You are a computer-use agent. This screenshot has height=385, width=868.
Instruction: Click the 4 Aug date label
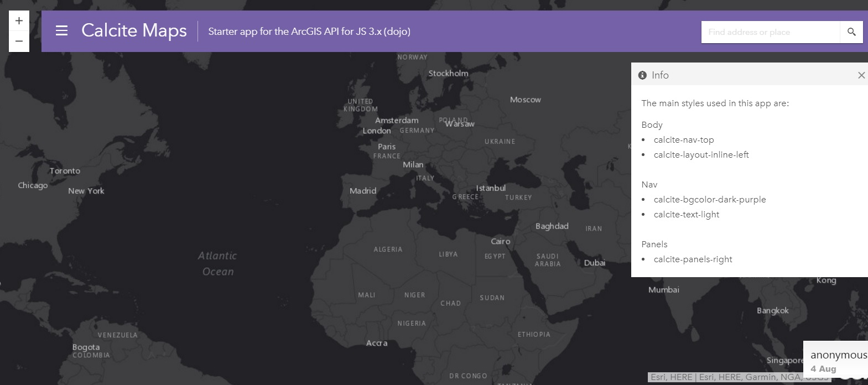(823, 369)
